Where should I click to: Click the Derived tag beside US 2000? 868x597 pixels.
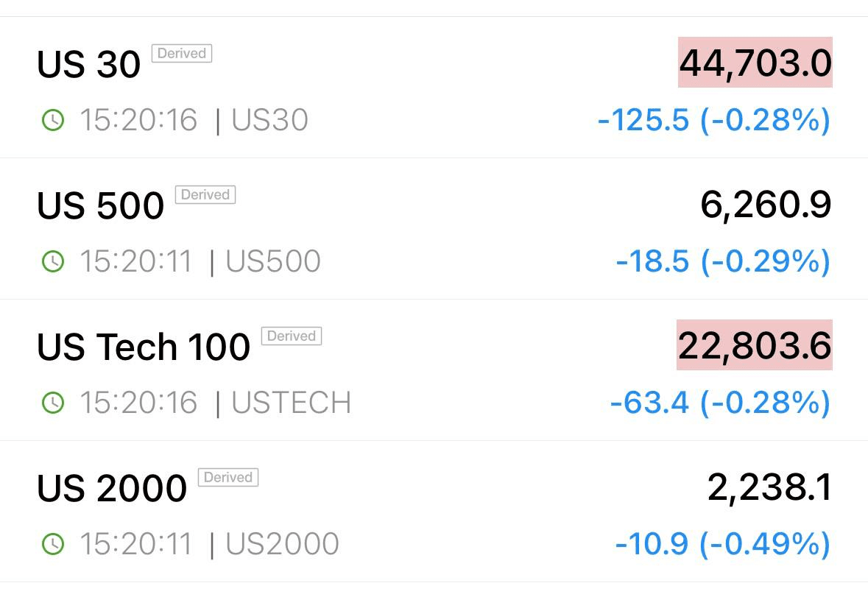coord(228,477)
